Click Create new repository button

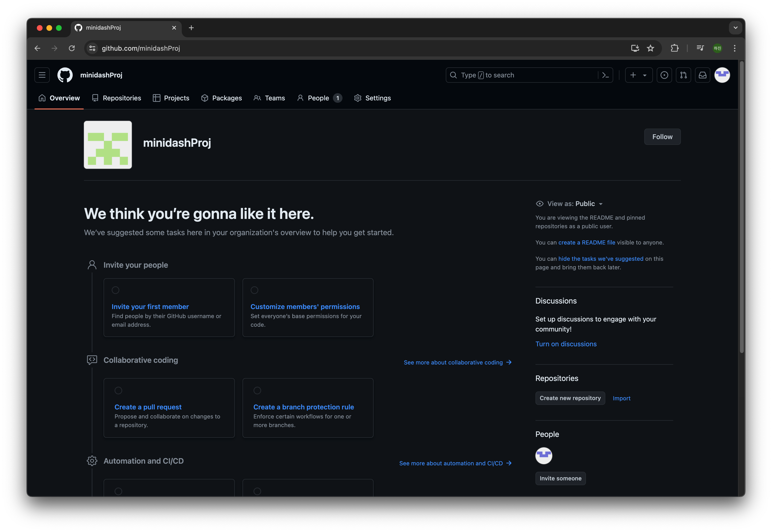click(570, 398)
